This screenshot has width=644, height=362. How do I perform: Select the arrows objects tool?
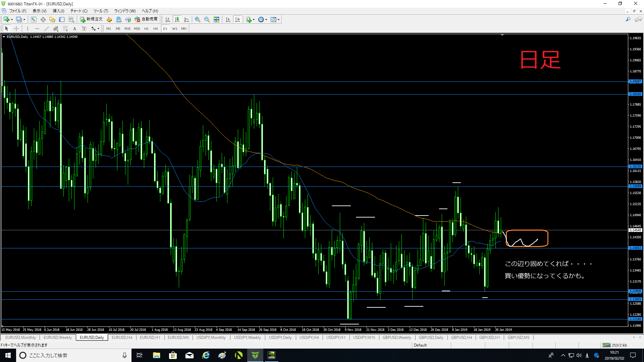click(93, 29)
